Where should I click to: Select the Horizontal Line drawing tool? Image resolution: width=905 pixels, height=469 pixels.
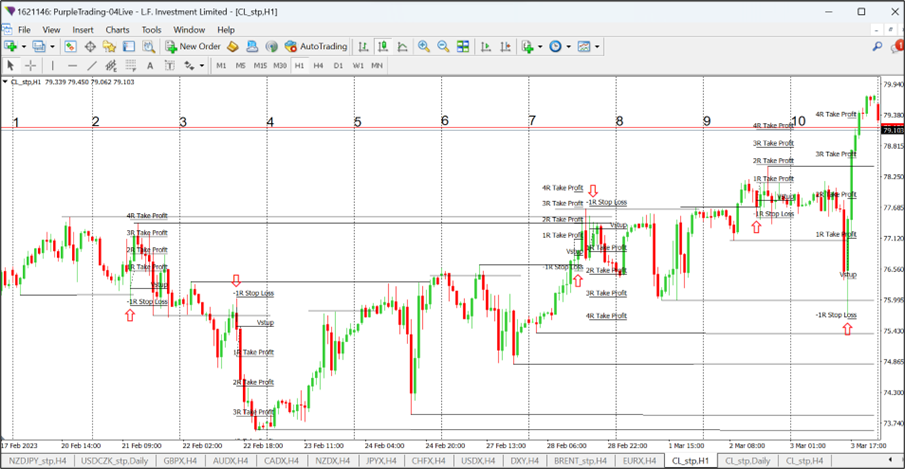(x=72, y=66)
